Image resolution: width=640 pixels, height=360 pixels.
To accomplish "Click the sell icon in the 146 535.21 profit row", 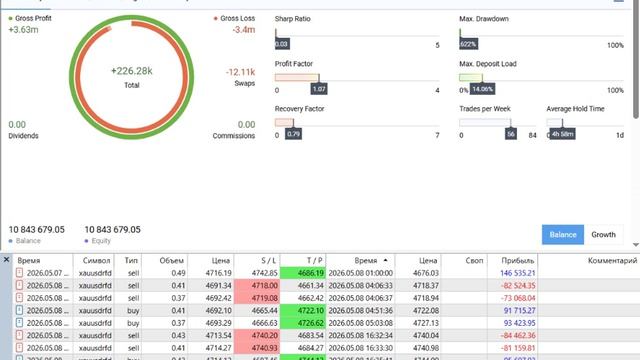I will point(19,273).
